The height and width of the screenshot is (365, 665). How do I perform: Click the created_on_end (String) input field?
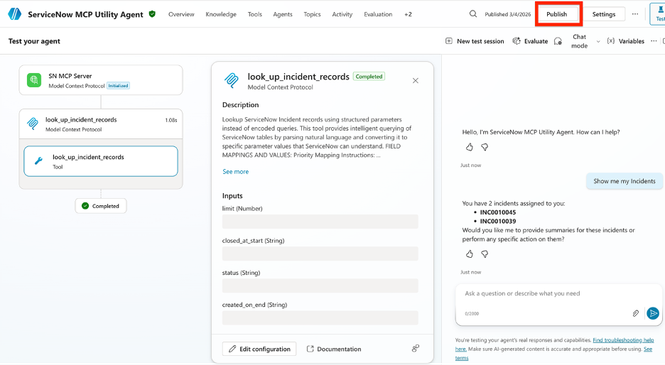click(x=320, y=318)
